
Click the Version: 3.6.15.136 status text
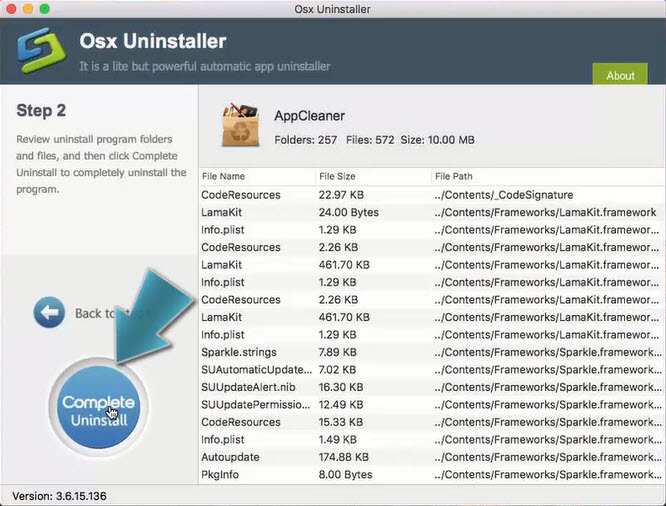[59, 496]
